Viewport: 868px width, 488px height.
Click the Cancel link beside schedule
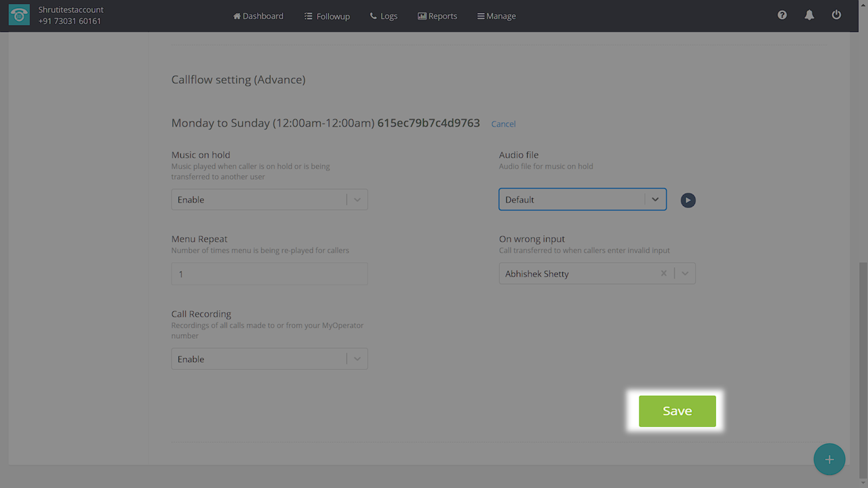503,124
